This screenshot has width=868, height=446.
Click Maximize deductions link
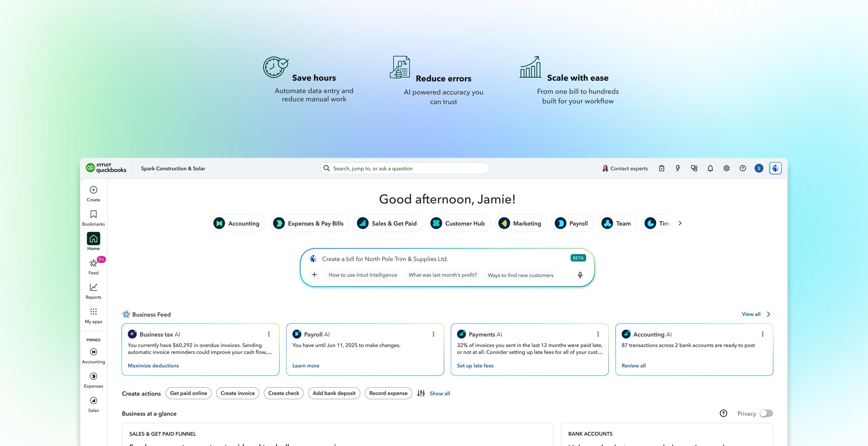153,365
